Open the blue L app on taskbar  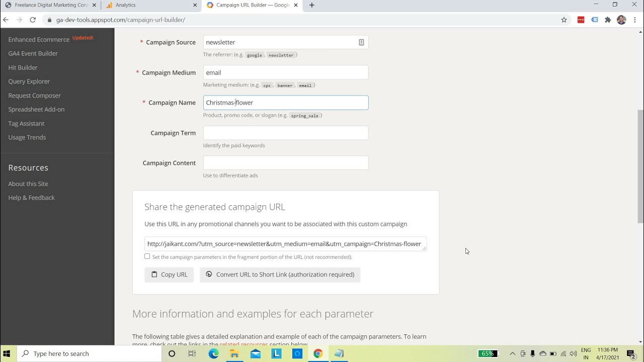(276, 353)
